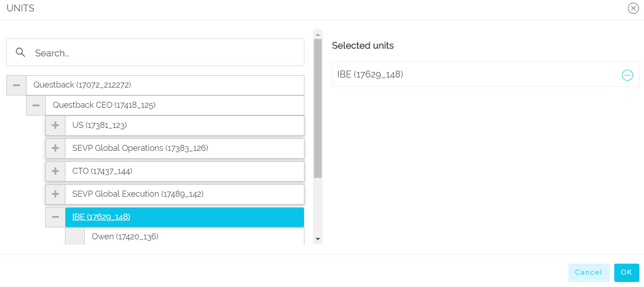Collapse the IBE unit

55,217
